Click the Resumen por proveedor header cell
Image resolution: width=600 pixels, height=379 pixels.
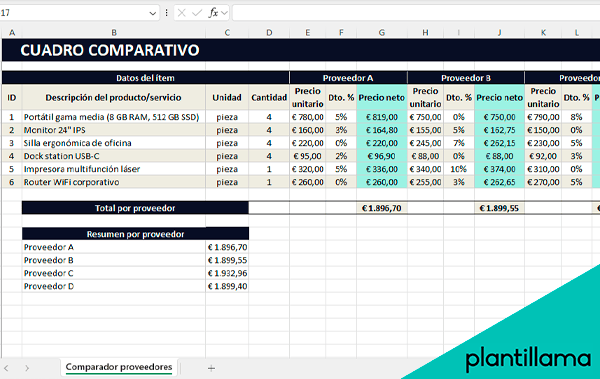(x=135, y=234)
